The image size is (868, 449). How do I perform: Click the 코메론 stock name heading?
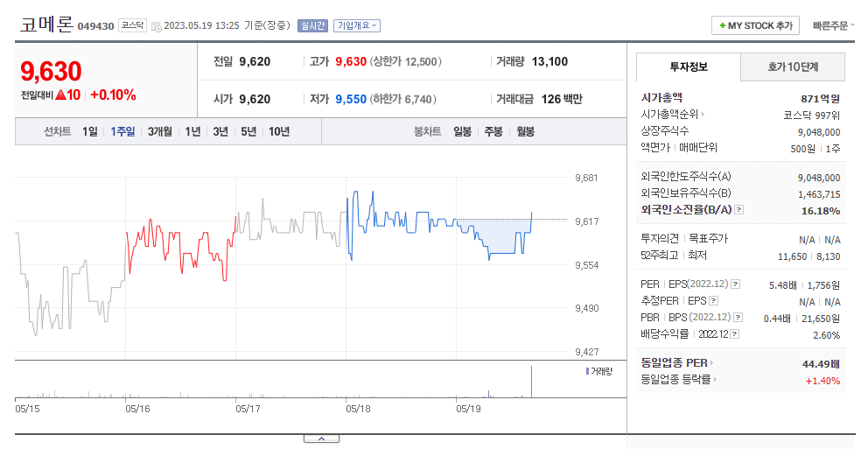point(46,25)
